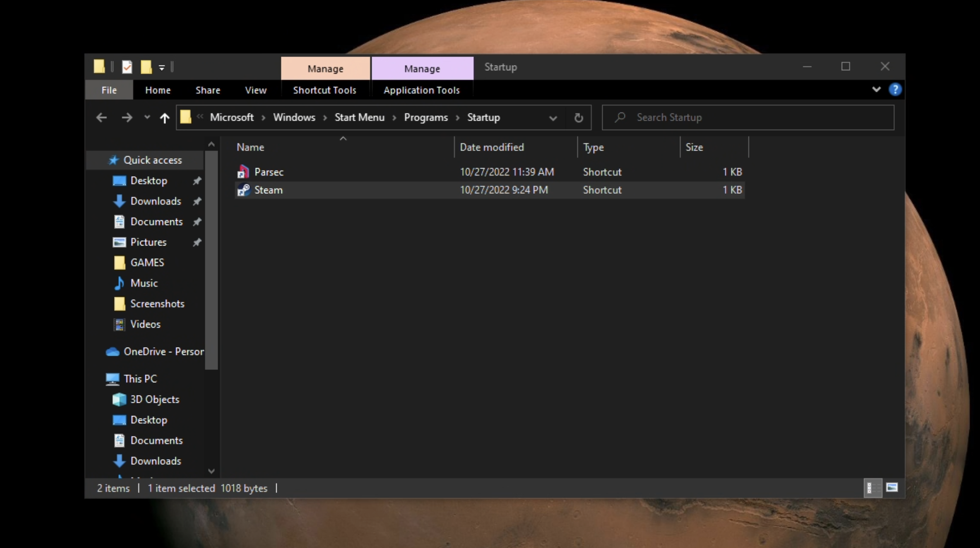
Task: Select the Steam shortcut
Action: 490,190
